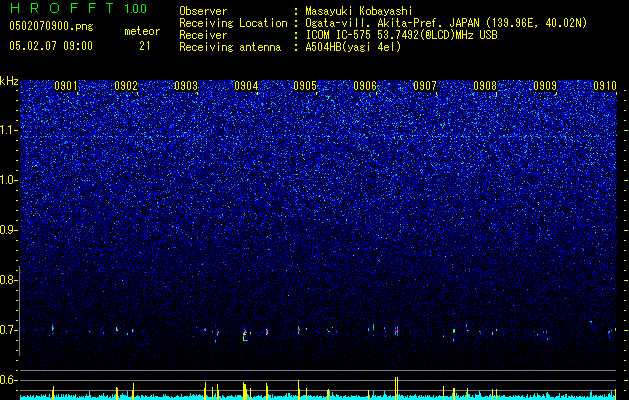Screen dimensions: 629x400
Task: Click the 0.9 kHz axis label
Action: click(x=8, y=230)
